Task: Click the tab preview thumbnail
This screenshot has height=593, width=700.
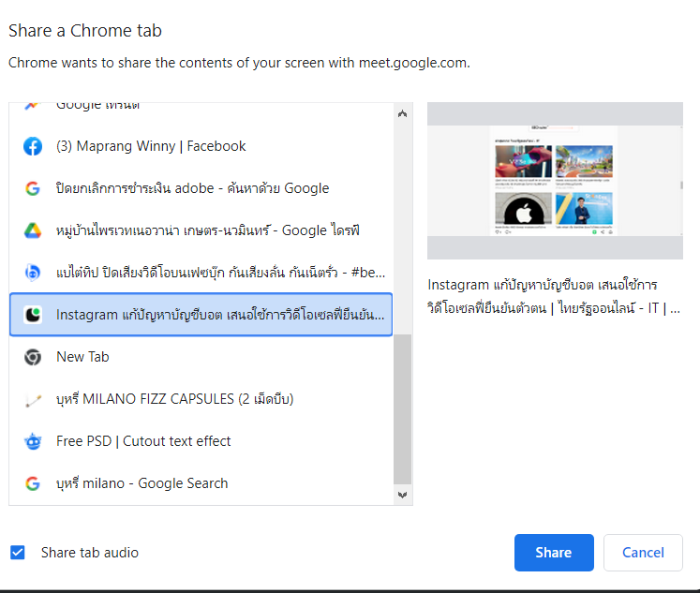Action: click(x=555, y=181)
